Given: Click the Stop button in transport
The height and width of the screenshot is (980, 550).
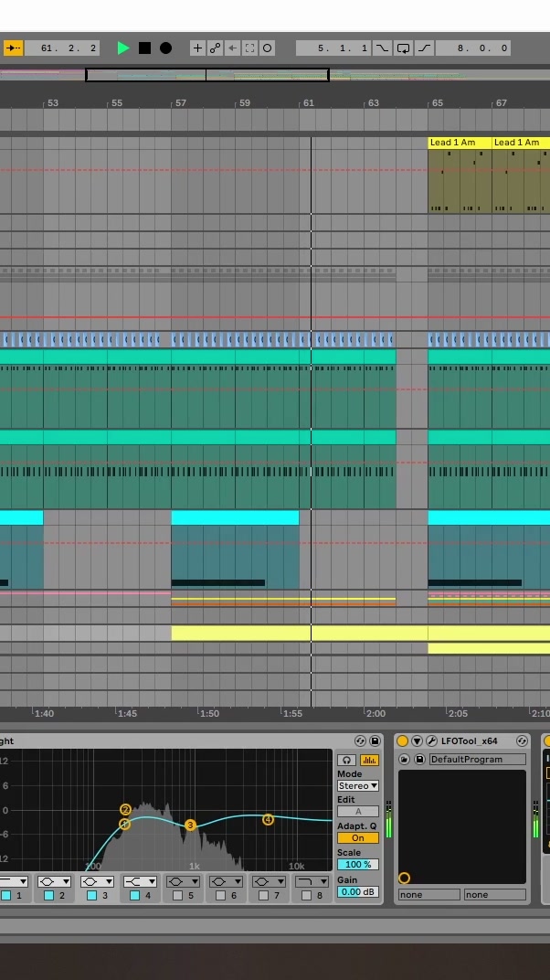Looking at the screenshot, I should (x=145, y=48).
